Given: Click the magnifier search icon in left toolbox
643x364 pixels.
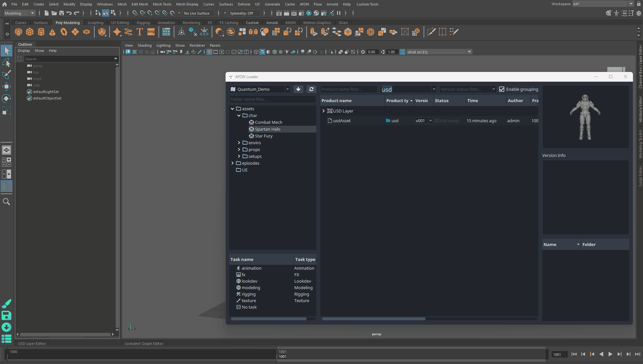Looking at the screenshot, I should pyautogui.click(x=6, y=202).
